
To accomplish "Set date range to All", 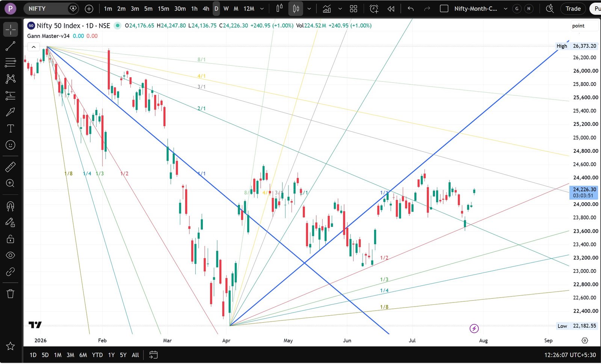I will 135,355.
